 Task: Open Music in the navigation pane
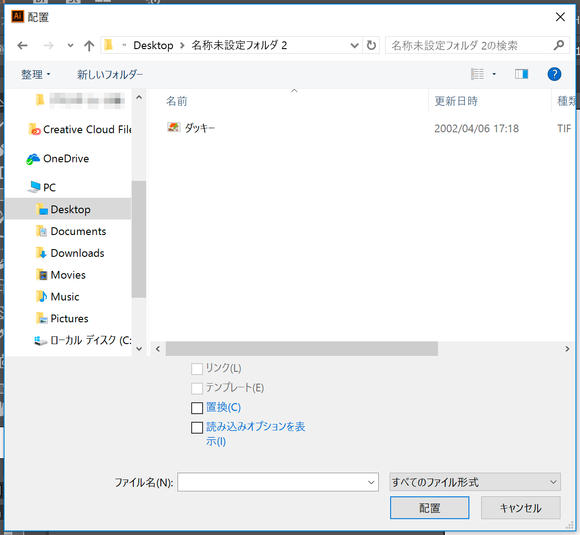[58, 297]
